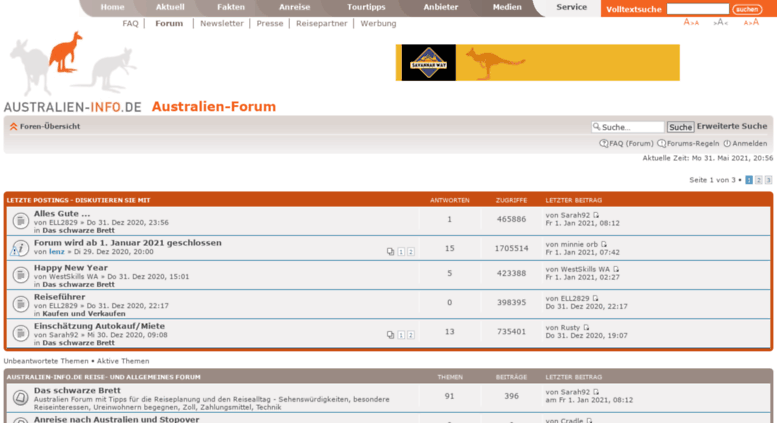This screenshot has height=423, width=777.
Task: Open Forums-Regeln link
Action: 688,144
